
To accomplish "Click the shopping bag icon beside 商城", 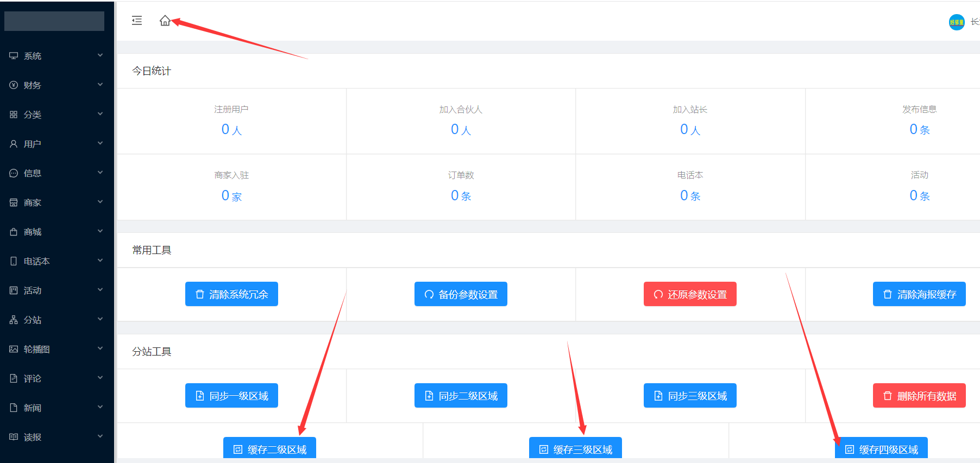I will coord(14,232).
